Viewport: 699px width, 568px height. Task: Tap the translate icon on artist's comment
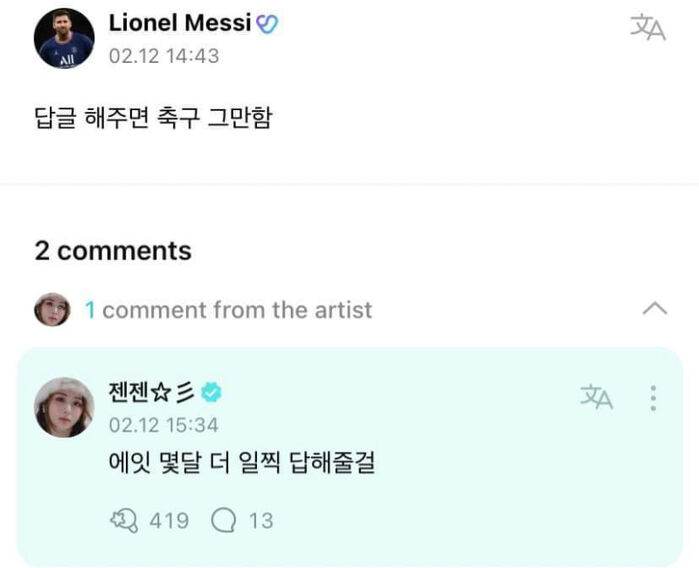pyautogui.click(x=596, y=397)
